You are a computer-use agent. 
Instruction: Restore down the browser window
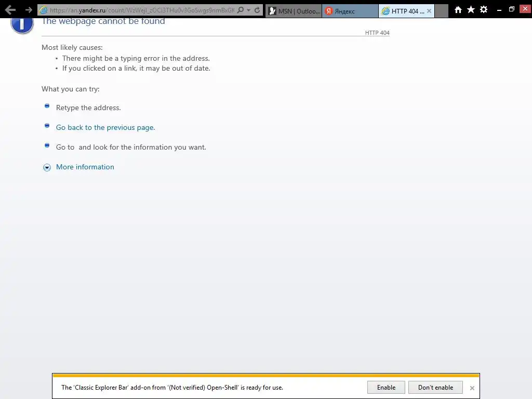click(512, 9)
